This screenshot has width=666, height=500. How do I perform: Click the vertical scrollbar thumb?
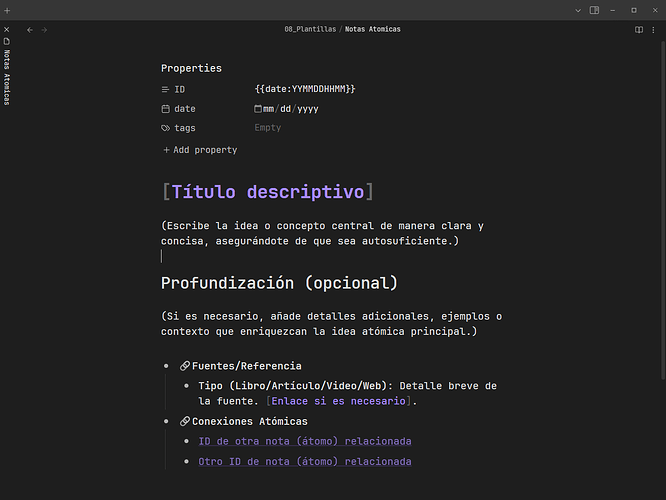663,210
